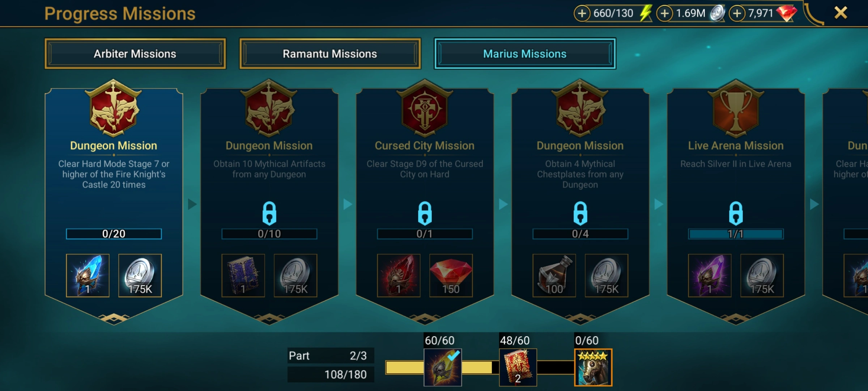Tap the 100 brew potion reward

point(554,276)
